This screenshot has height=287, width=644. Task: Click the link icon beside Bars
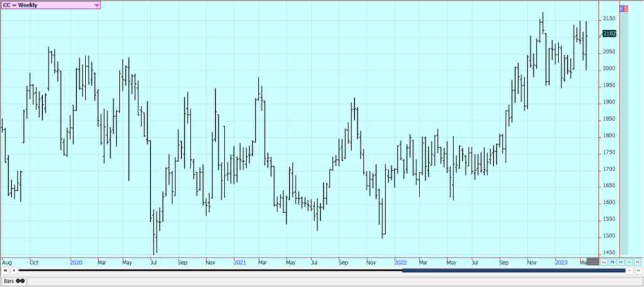20,281
